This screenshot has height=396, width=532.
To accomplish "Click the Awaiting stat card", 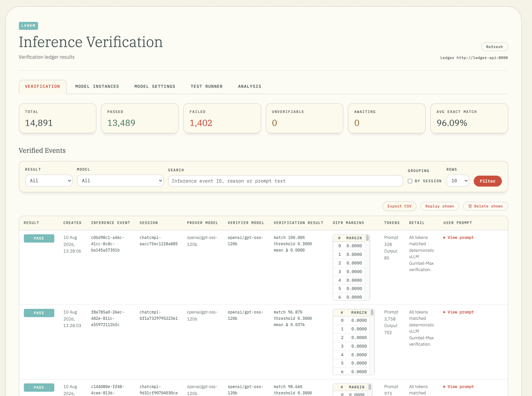I will (x=387, y=118).
